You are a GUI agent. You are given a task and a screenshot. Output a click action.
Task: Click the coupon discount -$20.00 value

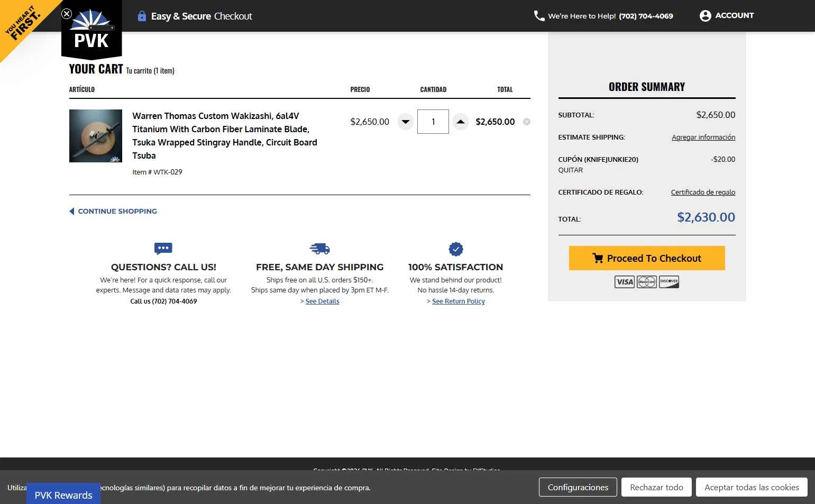coord(723,159)
